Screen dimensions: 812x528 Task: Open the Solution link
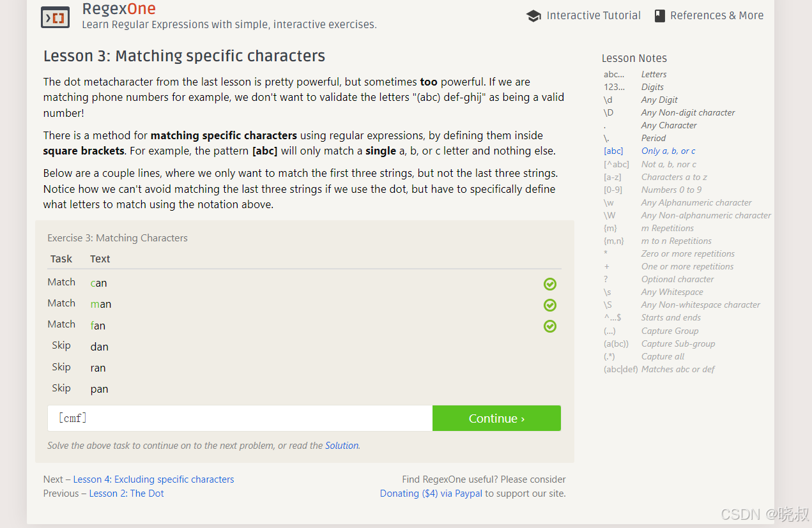click(342, 446)
